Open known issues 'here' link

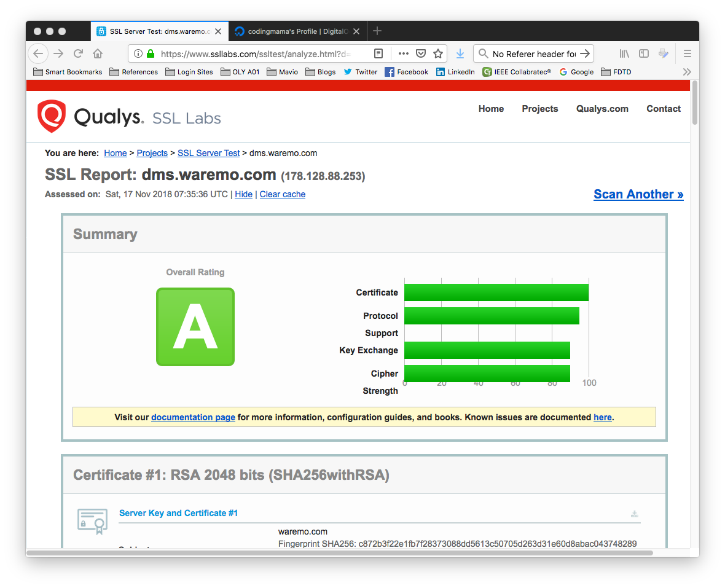[x=603, y=417]
